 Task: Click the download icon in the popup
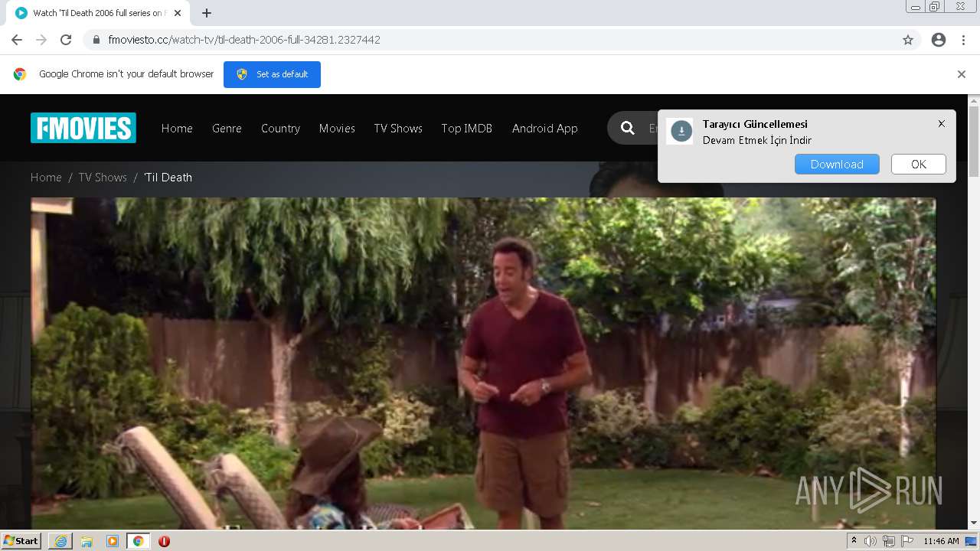click(x=681, y=132)
